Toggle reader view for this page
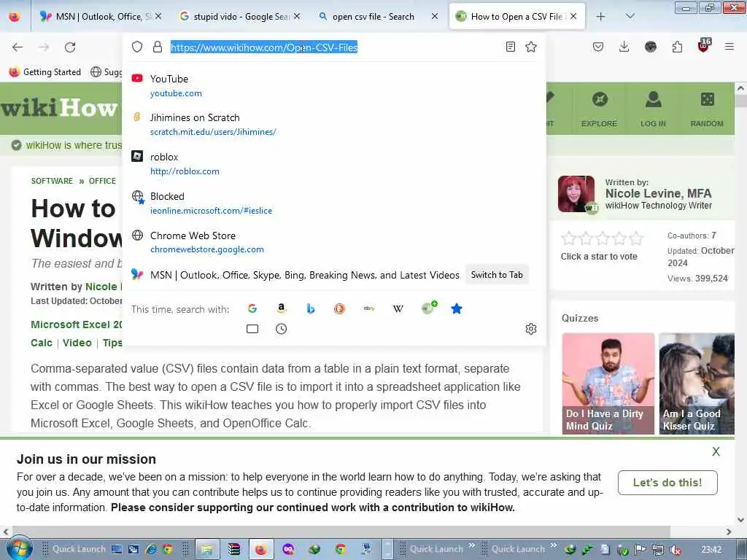This screenshot has width=747, height=560. pyautogui.click(x=510, y=47)
